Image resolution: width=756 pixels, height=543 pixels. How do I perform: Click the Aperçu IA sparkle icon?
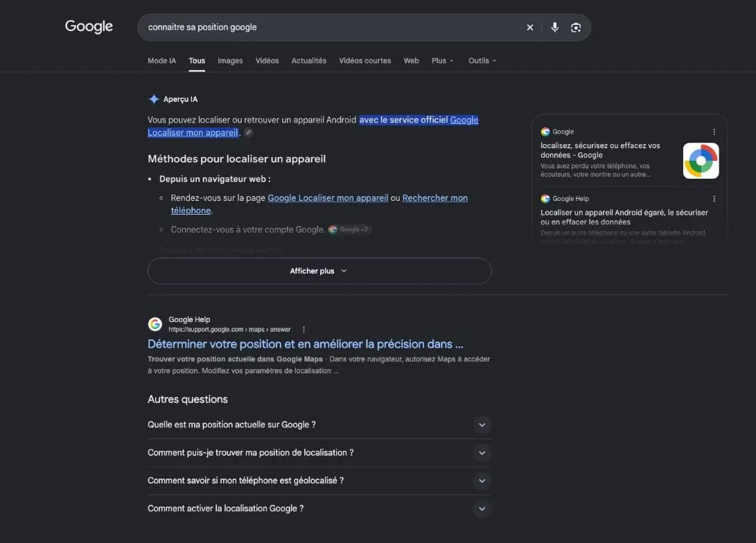154,99
